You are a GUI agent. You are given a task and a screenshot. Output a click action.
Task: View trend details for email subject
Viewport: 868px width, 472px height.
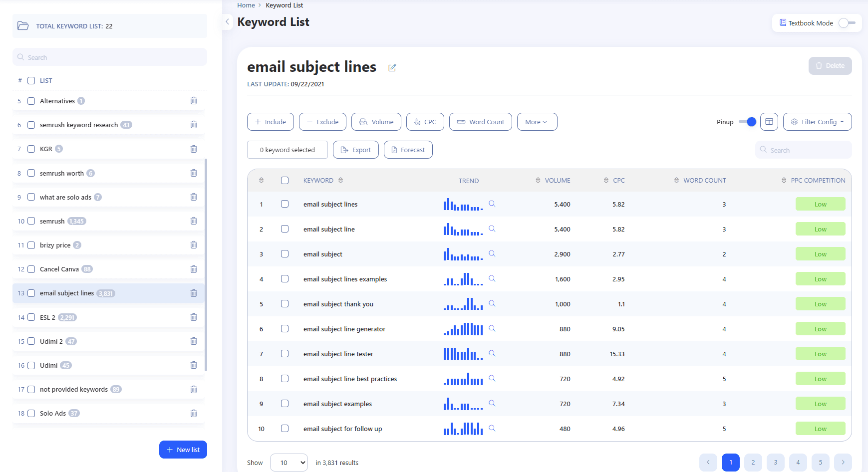click(x=492, y=253)
